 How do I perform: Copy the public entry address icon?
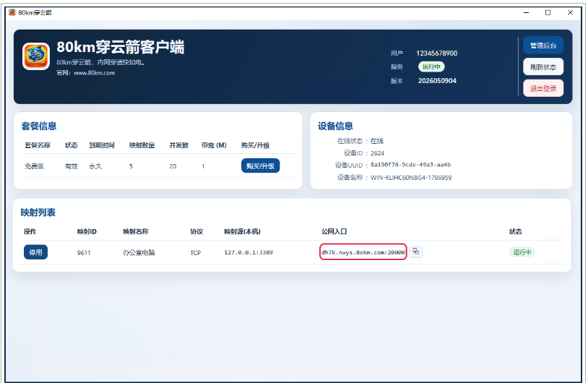415,251
